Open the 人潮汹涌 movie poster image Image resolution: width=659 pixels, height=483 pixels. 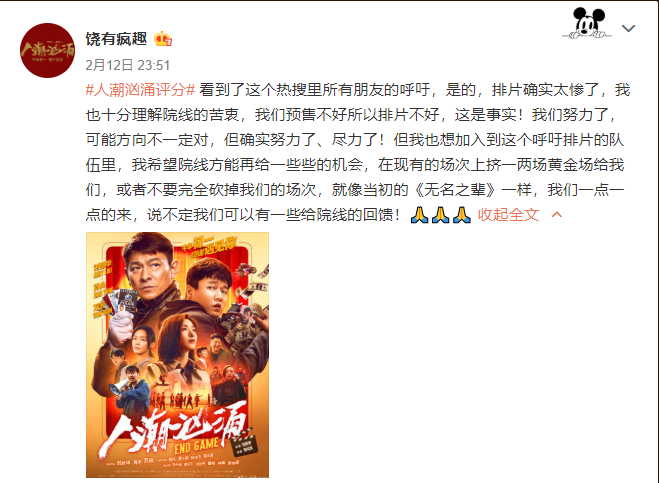[177, 355]
